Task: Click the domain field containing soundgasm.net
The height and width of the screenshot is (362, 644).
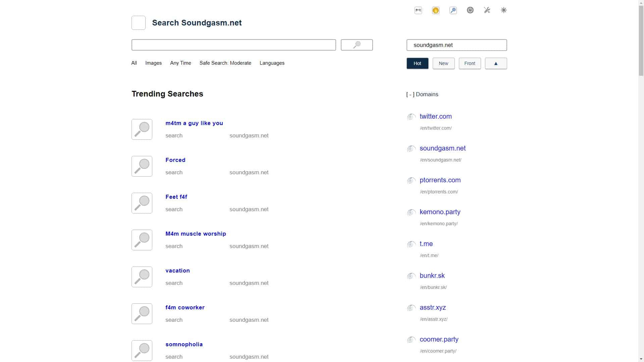Action: (457, 45)
